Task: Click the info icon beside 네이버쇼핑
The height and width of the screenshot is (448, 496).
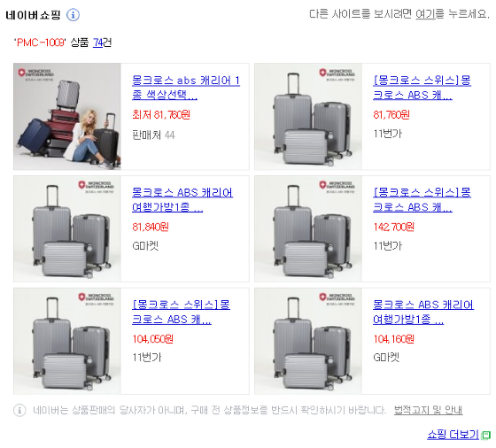Action: click(x=73, y=15)
